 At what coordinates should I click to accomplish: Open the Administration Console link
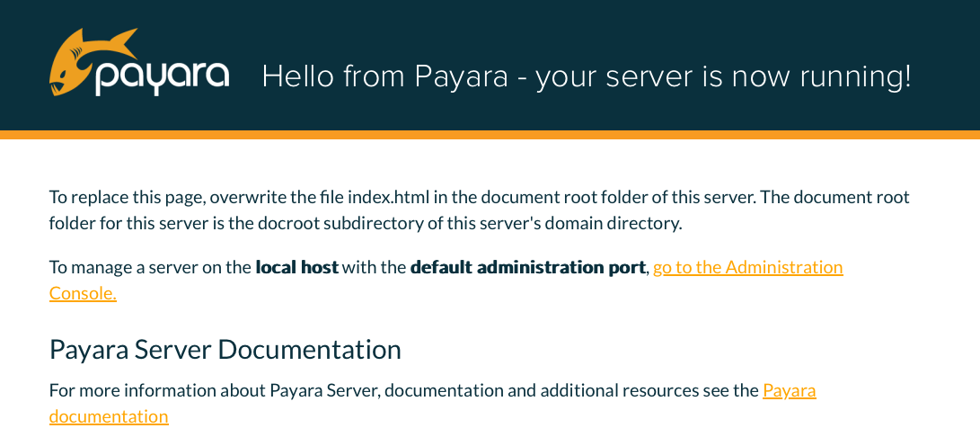coord(747,267)
